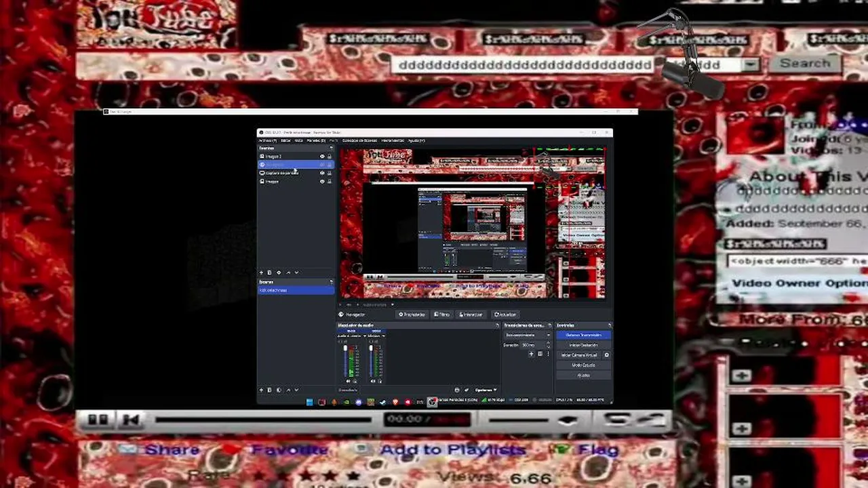
Task: Toggle visibility of the highlighted browser source
Action: (x=322, y=165)
